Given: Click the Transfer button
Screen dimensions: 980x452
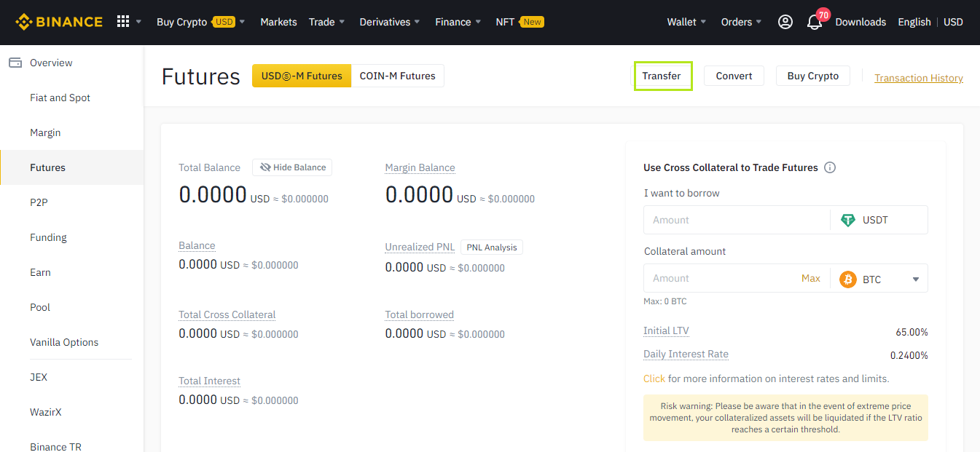Looking at the screenshot, I should (662, 76).
